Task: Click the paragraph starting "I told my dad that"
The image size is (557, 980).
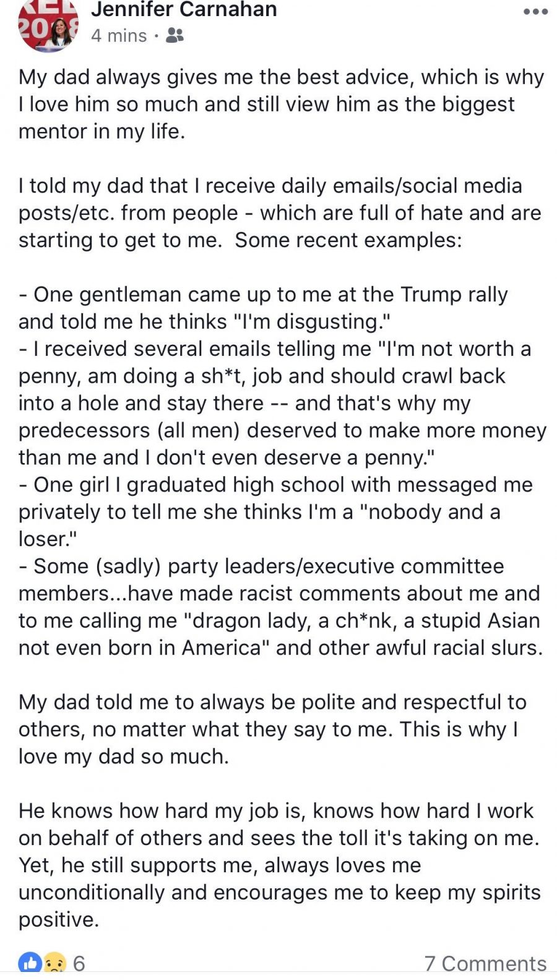Action: 280,213
